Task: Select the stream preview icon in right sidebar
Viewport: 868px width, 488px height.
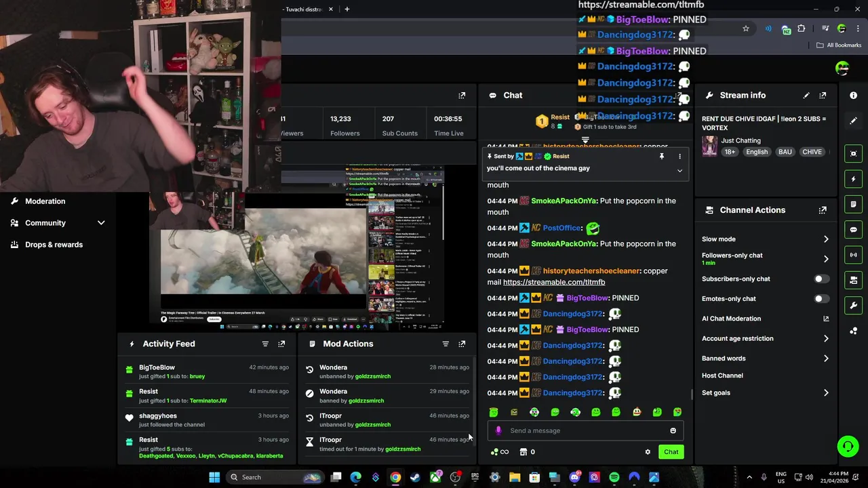Action: click(854, 154)
